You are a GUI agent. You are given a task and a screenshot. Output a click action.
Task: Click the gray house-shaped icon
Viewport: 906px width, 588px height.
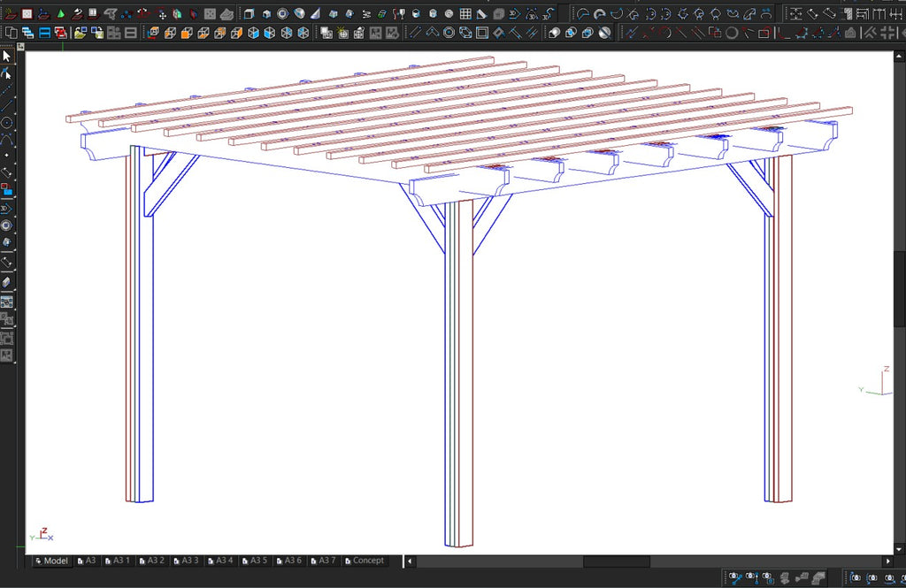(850, 33)
